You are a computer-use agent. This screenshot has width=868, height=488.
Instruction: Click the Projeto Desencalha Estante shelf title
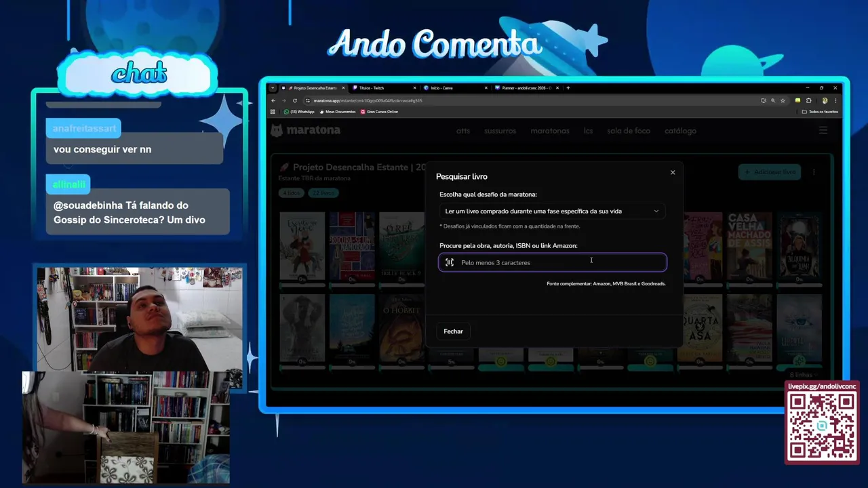click(353, 167)
